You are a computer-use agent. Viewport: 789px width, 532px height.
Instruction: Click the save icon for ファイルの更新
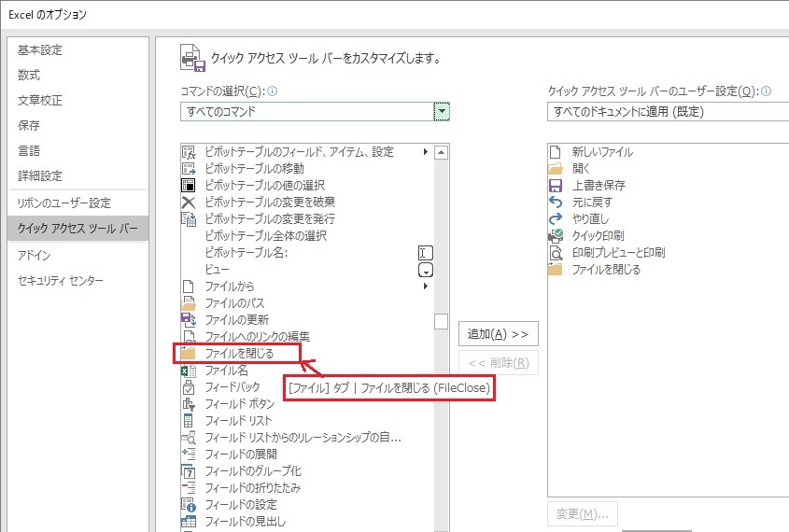click(x=189, y=320)
